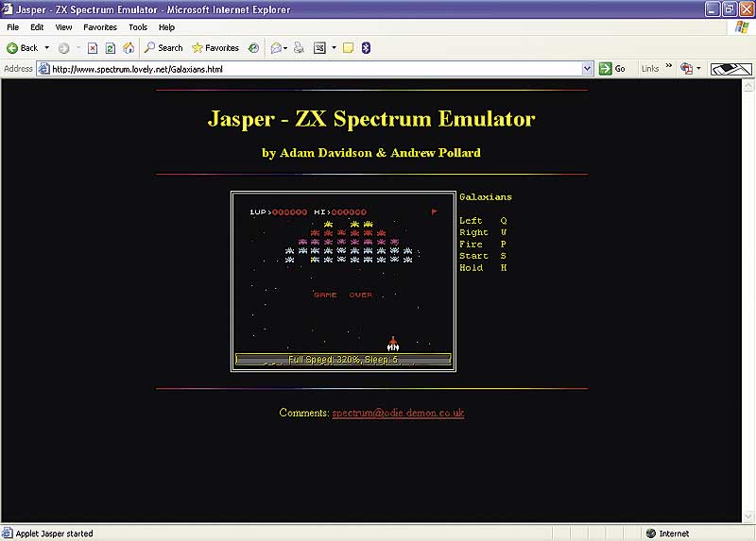
Task: Open the Search pane
Action: click(x=163, y=48)
